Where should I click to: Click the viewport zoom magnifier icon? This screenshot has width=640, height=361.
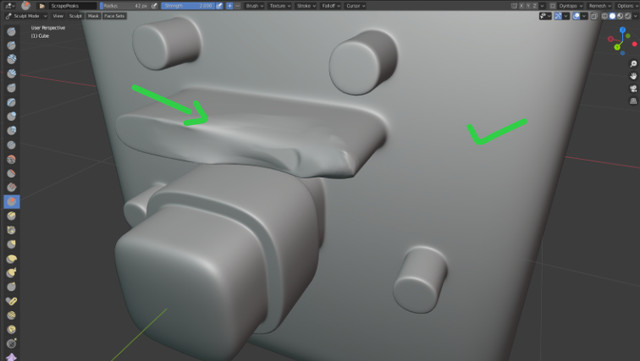(x=633, y=64)
